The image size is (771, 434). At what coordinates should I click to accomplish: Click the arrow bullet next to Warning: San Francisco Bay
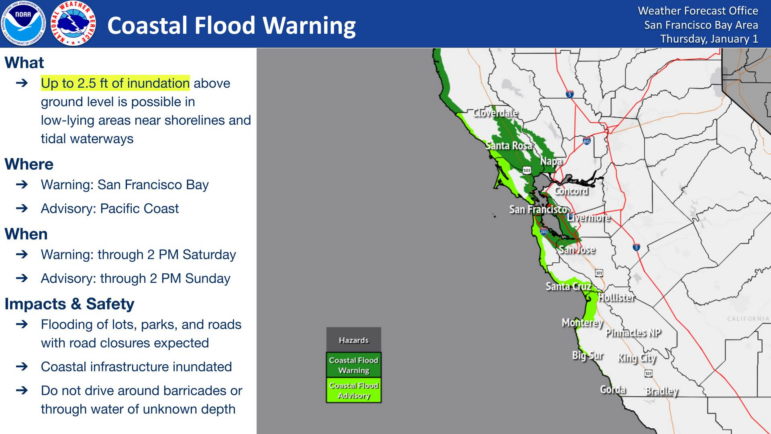point(22,185)
